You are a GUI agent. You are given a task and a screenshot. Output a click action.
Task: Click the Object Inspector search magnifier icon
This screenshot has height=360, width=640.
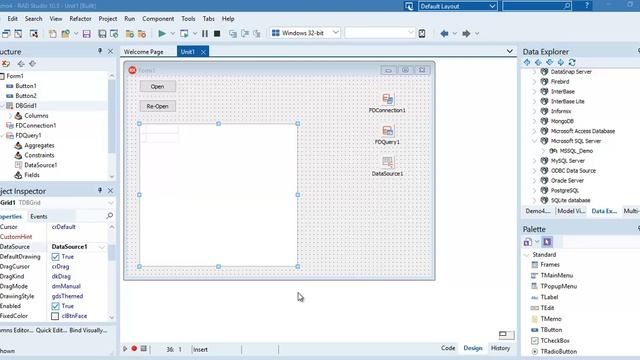pyautogui.click(x=109, y=216)
